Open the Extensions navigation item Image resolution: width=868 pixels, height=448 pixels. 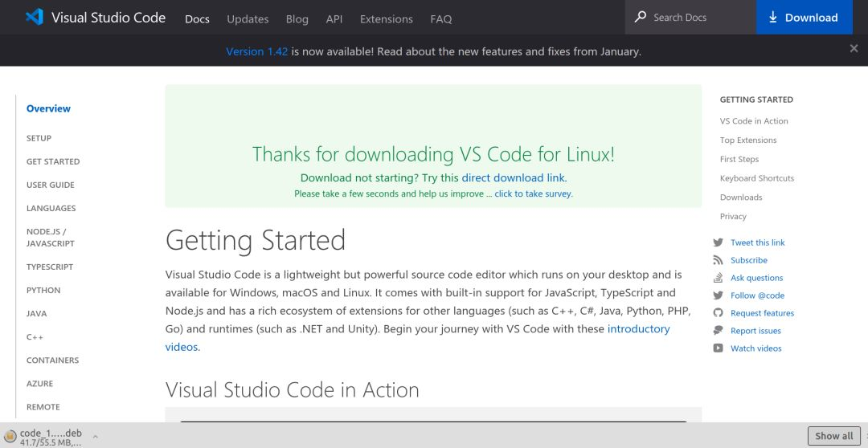click(x=387, y=18)
